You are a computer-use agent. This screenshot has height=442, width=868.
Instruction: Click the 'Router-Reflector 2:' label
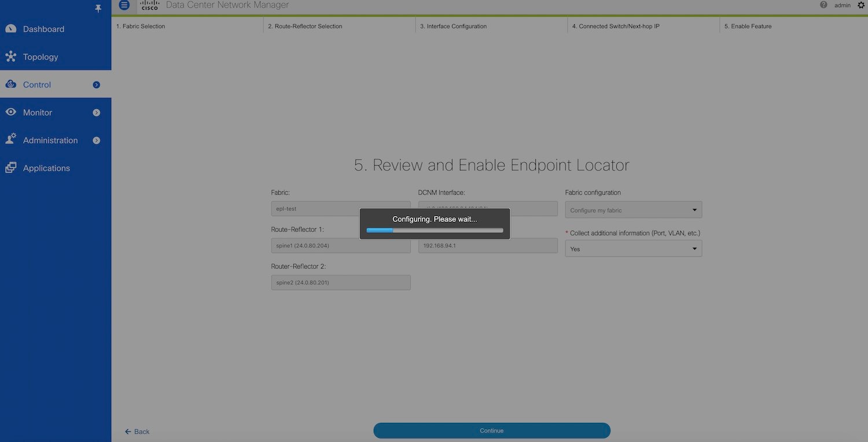(x=299, y=266)
